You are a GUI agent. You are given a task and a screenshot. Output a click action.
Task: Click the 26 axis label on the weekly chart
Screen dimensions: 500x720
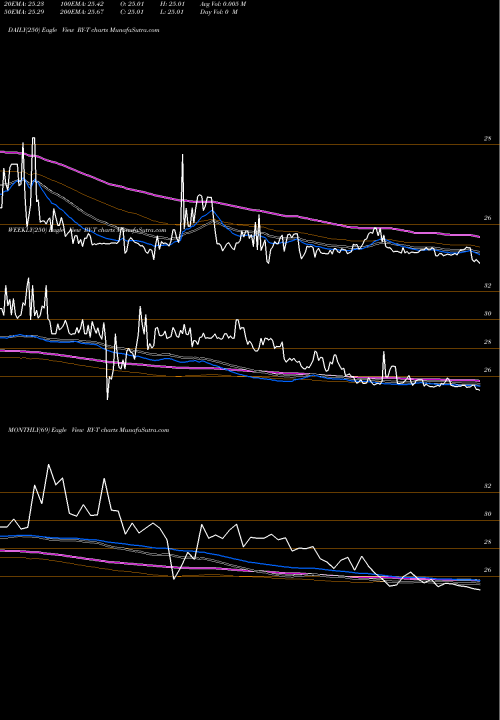(487, 370)
